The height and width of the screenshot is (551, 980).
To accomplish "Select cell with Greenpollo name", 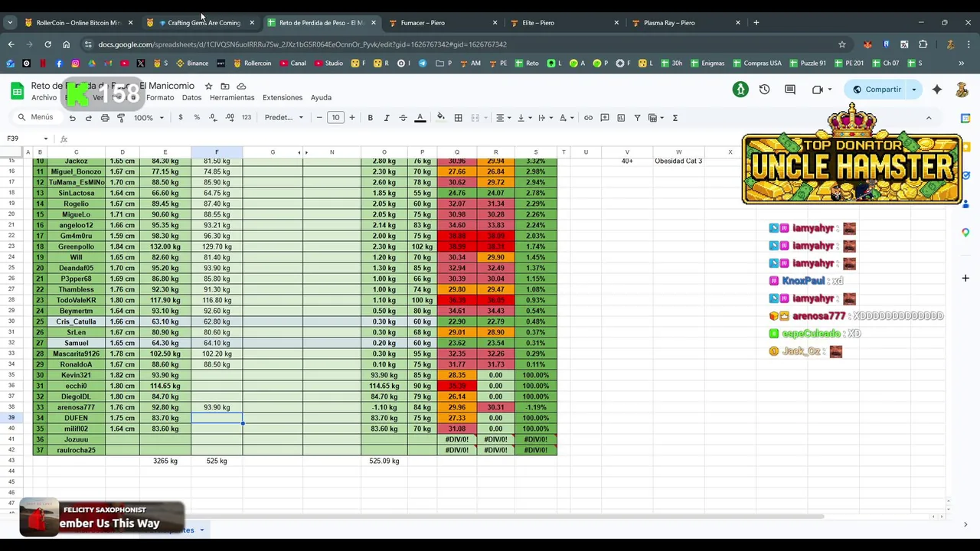I will (x=76, y=247).
